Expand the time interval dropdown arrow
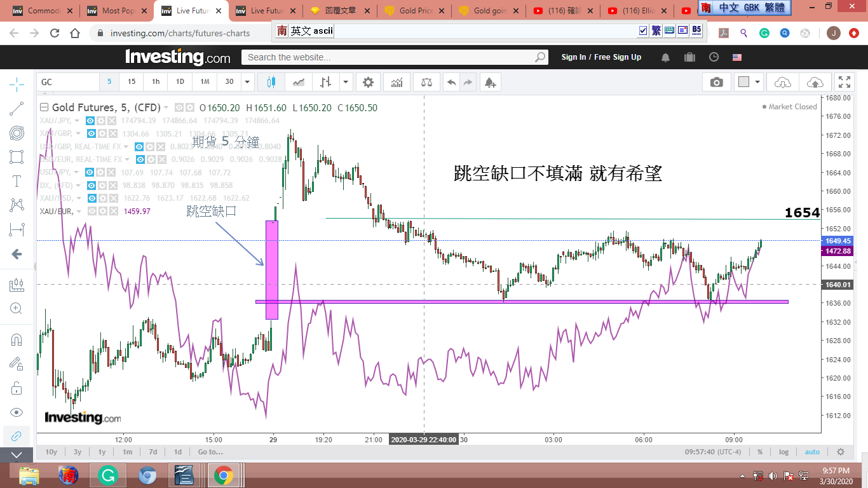Viewport: 868px width, 488px height. (x=248, y=82)
